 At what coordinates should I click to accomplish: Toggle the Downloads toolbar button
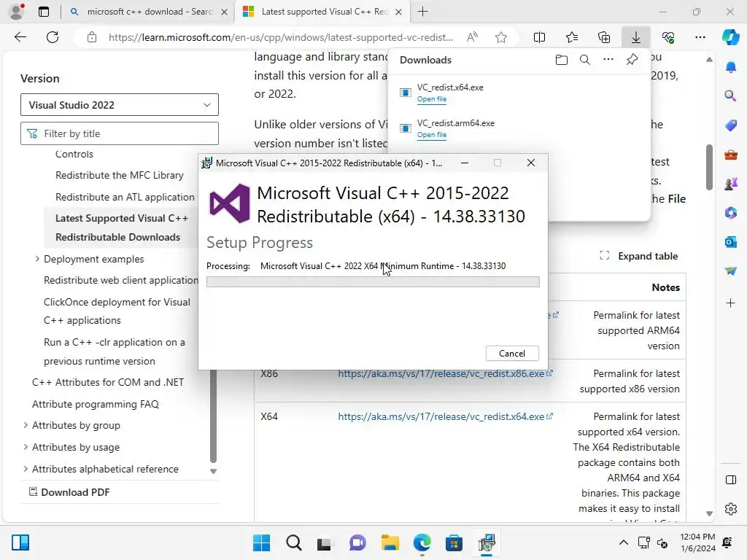point(636,37)
